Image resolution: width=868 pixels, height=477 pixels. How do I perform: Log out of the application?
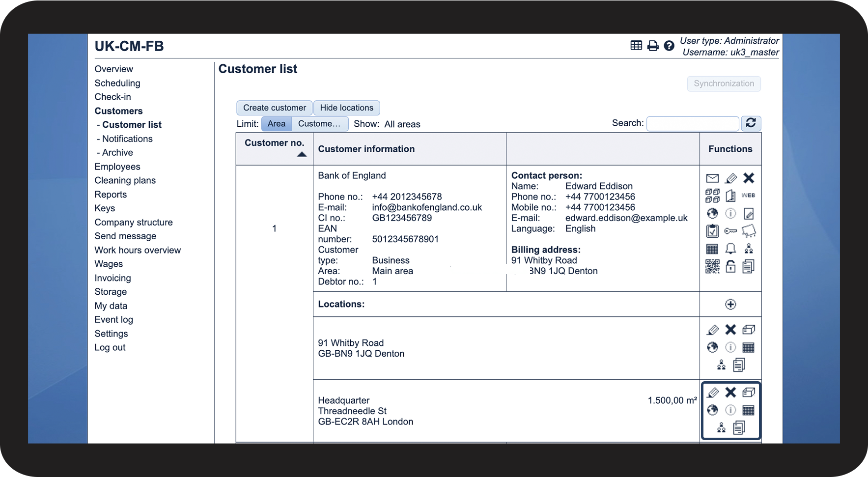(110, 347)
